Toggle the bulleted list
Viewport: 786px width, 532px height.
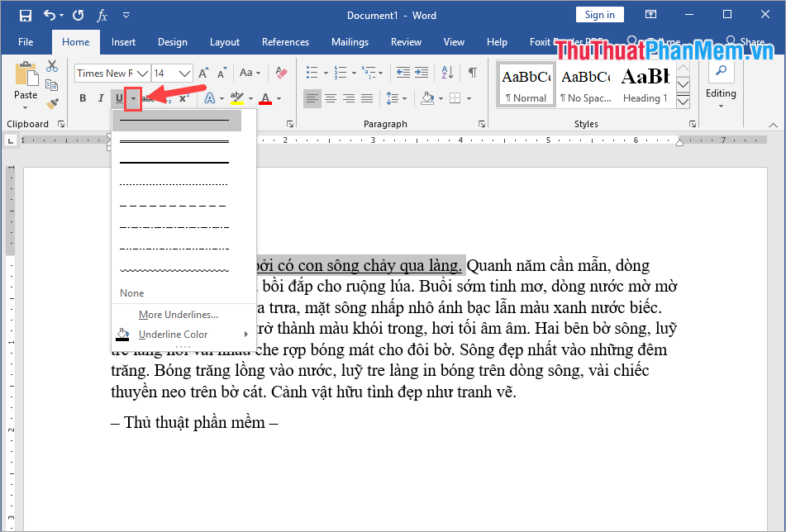311,70
